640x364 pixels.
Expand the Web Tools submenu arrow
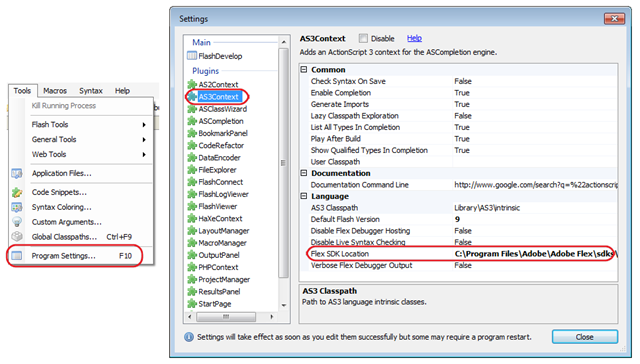(x=144, y=155)
